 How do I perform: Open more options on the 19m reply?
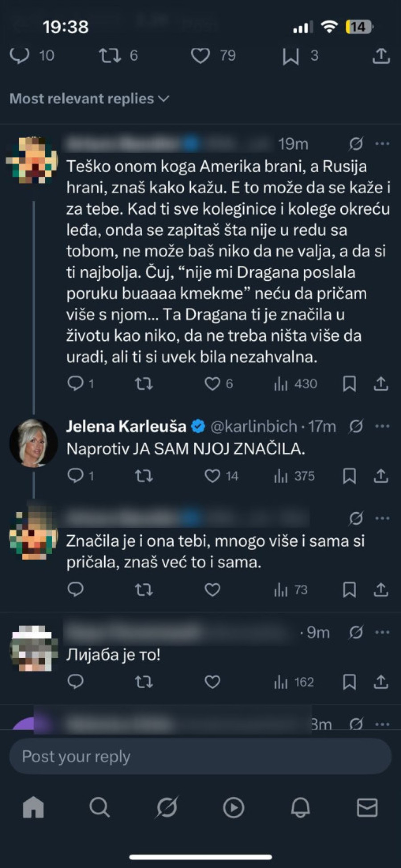382,144
